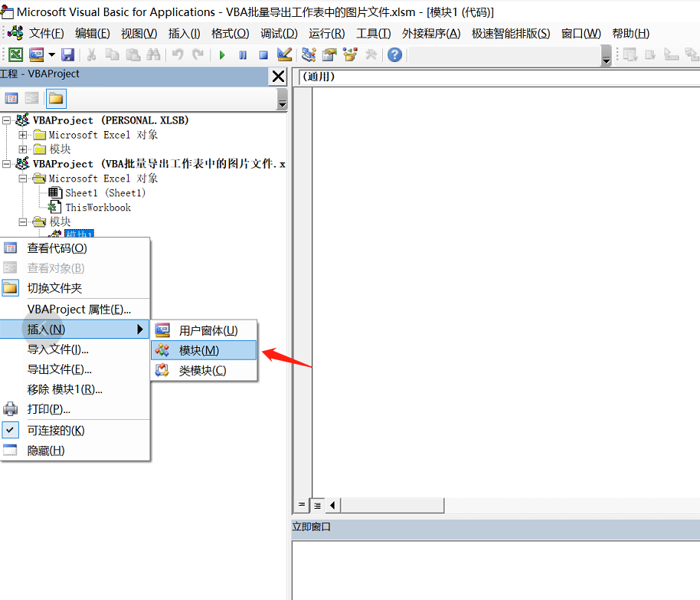This screenshot has width=700, height=600.
Task: Click View Code icon in Project panel
Action: 11,98
